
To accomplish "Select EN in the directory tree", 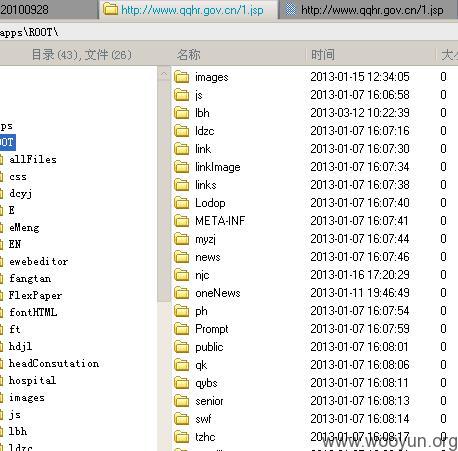I will pos(15,244).
